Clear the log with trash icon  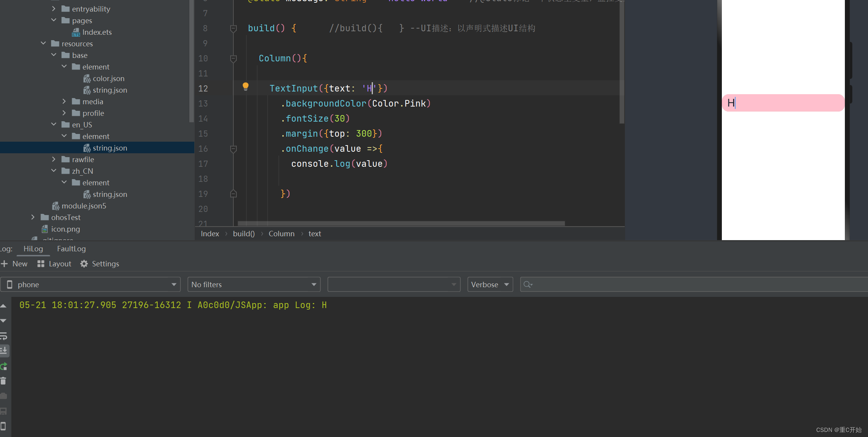[x=3, y=381]
